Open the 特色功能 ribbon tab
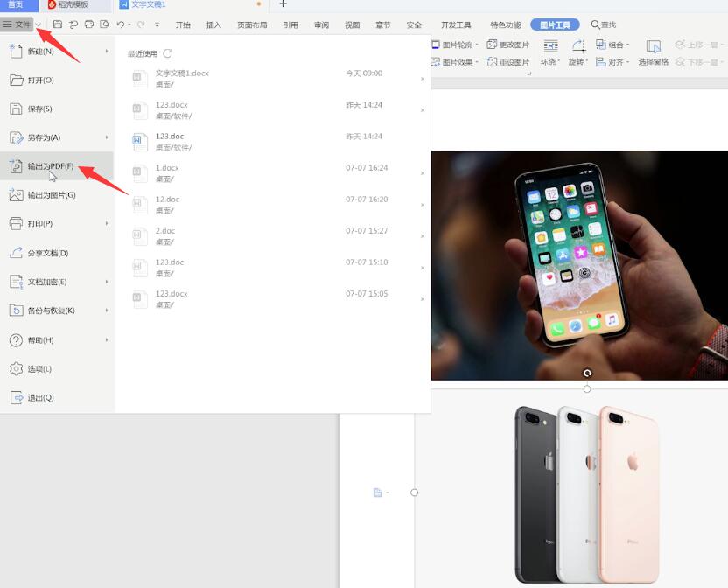 point(506,24)
